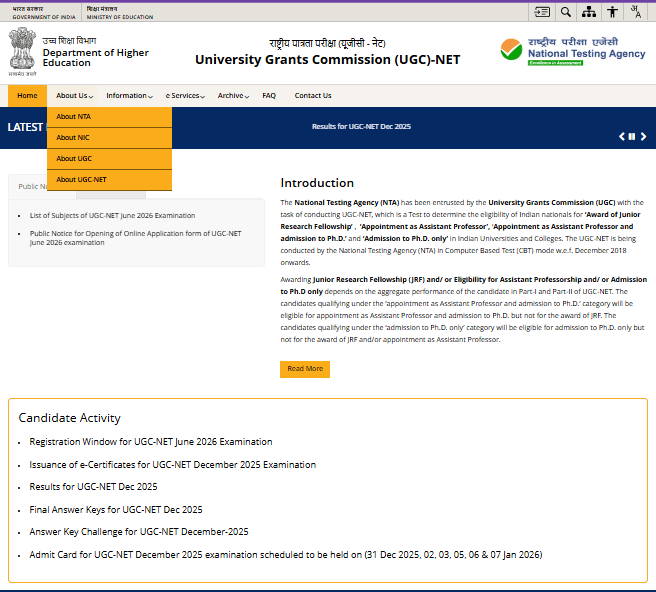656x592 pixels.
Task: Click the LATEST label in news bar
Action: point(25,127)
